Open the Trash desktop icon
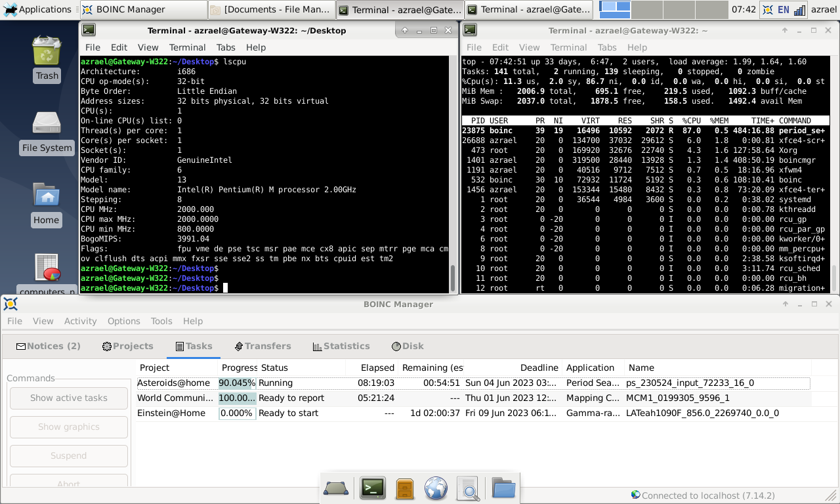Viewport: 840px width, 504px height. [47, 58]
